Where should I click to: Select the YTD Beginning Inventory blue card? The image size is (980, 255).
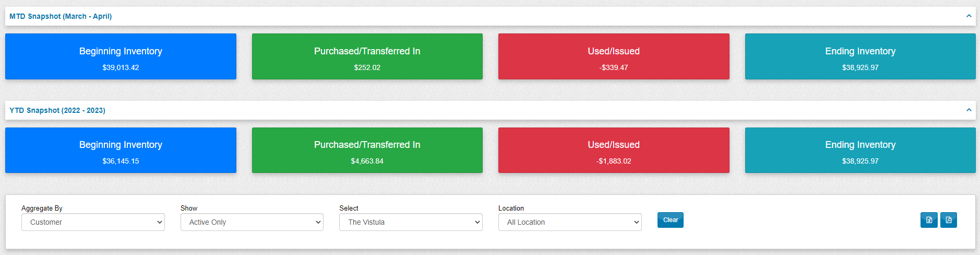121,150
